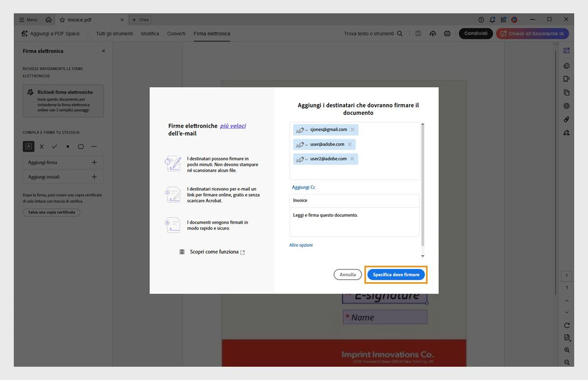Switch to the Modifica ribbon tab

(x=150, y=33)
